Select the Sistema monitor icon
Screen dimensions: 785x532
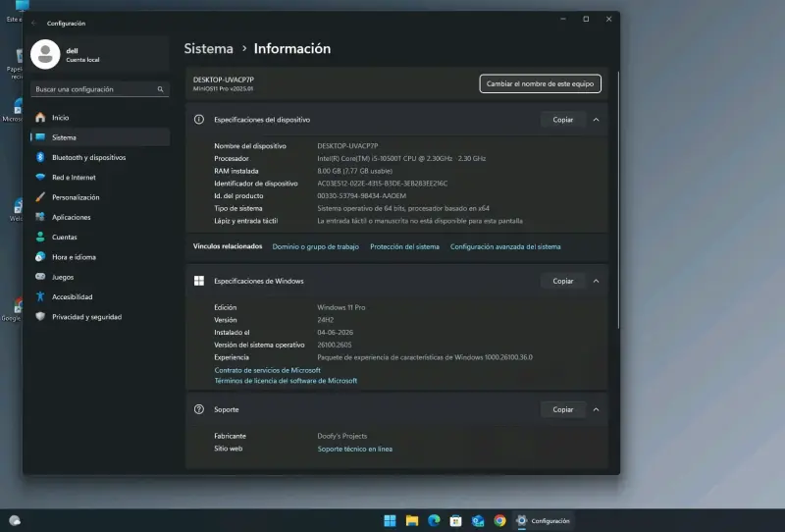click(40, 137)
